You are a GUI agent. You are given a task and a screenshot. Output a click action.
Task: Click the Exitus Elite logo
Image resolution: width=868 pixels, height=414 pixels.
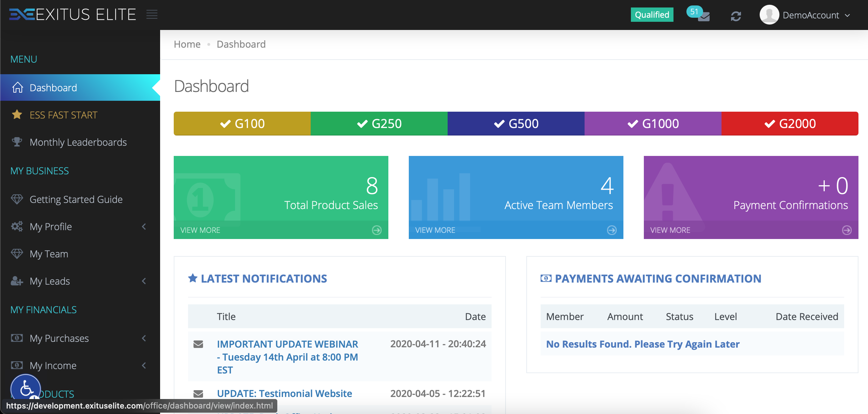tap(72, 15)
